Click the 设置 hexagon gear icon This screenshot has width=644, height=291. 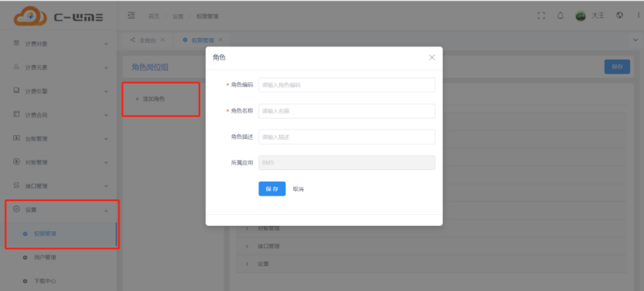[16, 209]
